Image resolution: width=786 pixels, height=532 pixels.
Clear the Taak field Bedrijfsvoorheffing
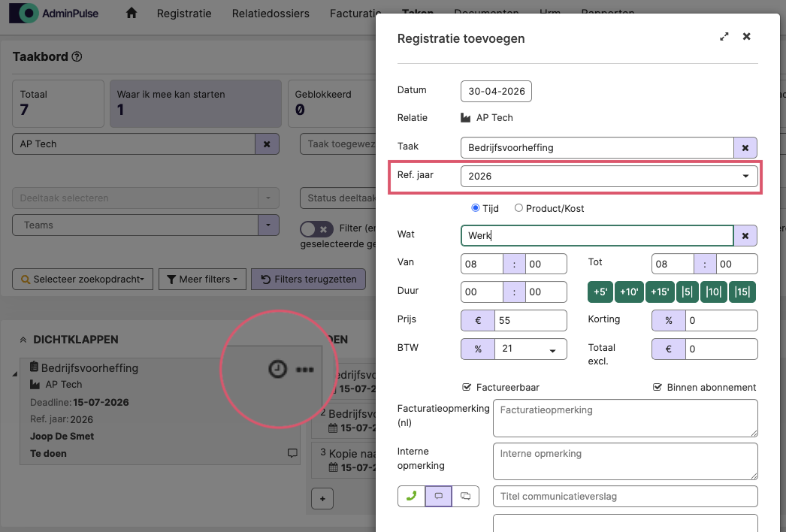point(745,148)
